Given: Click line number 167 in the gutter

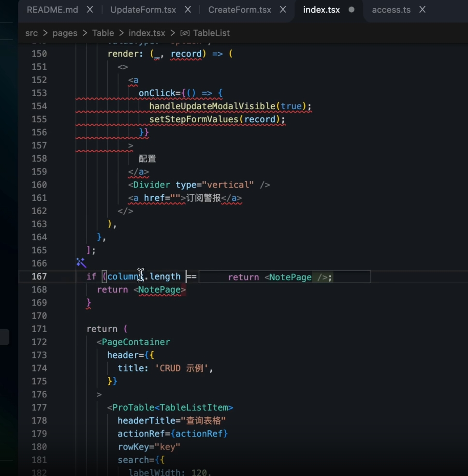Looking at the screenshot, I should pos(39,276).
